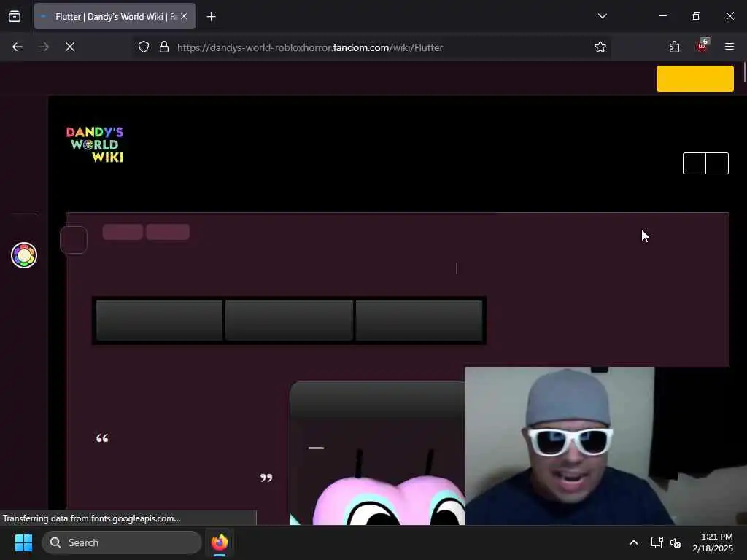
Task: Close the Flutter wiki tab
Action: pyautogui.click(x=184, y=17)
